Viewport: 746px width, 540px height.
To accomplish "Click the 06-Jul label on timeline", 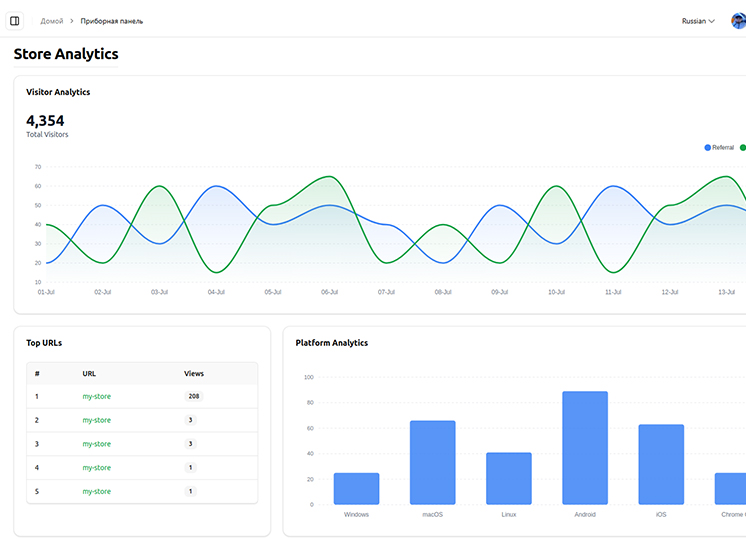I will 329,292.
